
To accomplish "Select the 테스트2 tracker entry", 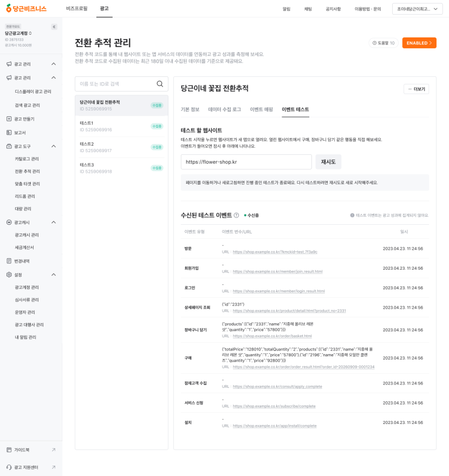I will point(121,147).
